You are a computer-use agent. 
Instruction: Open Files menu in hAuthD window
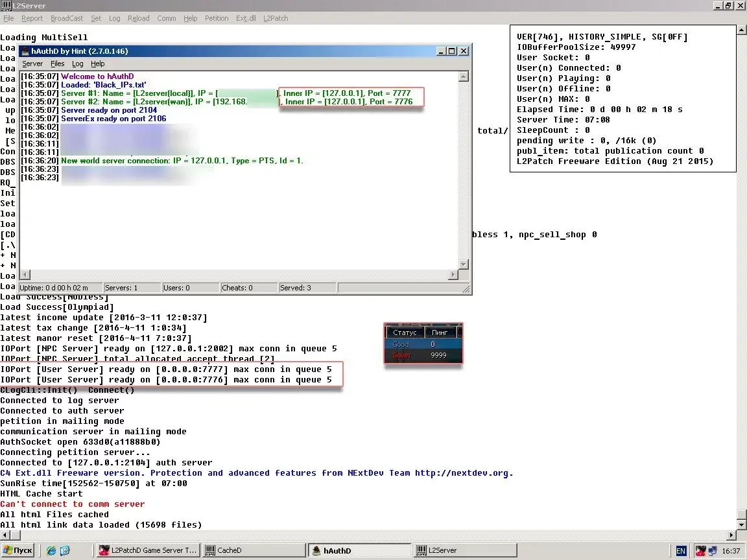[57, 64]
